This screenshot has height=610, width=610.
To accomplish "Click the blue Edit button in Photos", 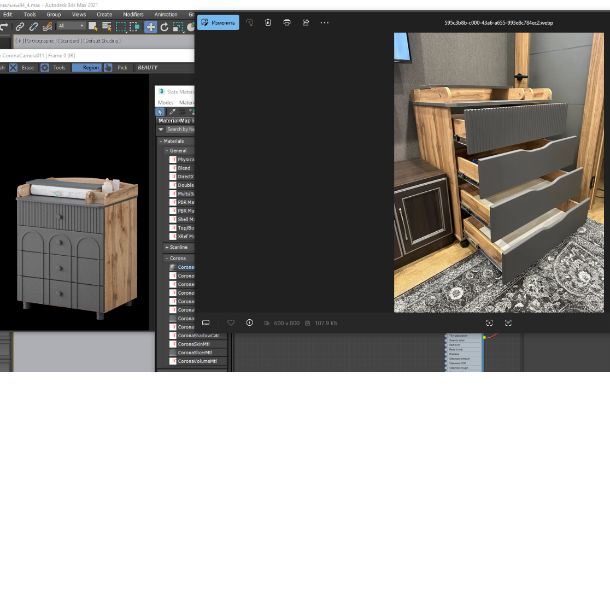I will point(218,22).
